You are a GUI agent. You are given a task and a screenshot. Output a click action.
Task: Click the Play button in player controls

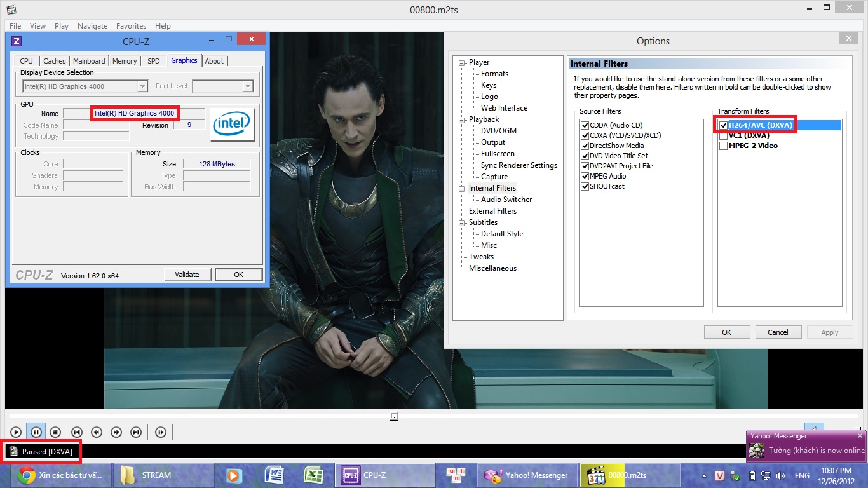click(x=16, y=432)
